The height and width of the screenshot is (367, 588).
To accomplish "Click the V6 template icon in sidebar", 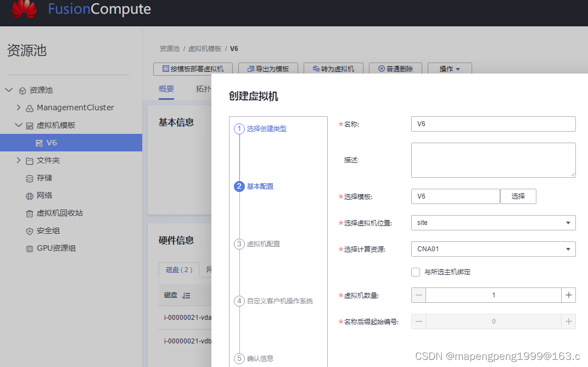I will point(39,143).
